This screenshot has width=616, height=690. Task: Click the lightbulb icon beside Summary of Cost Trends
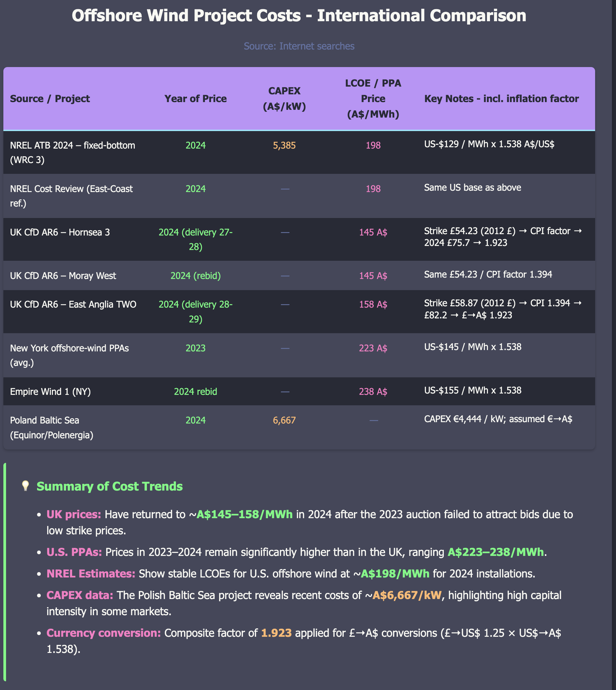[x=25, y=486]
